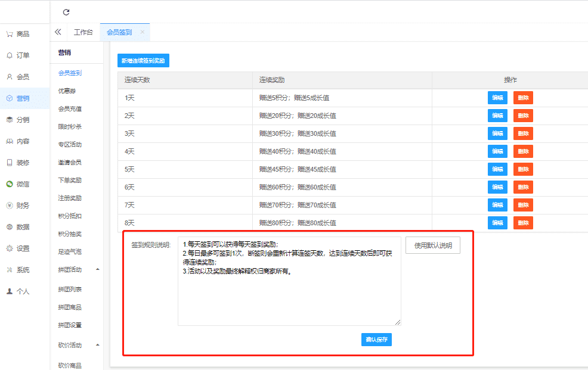Close the 会员签到 tab
Viewport: 588px width, 370px height.
[143, 32]
